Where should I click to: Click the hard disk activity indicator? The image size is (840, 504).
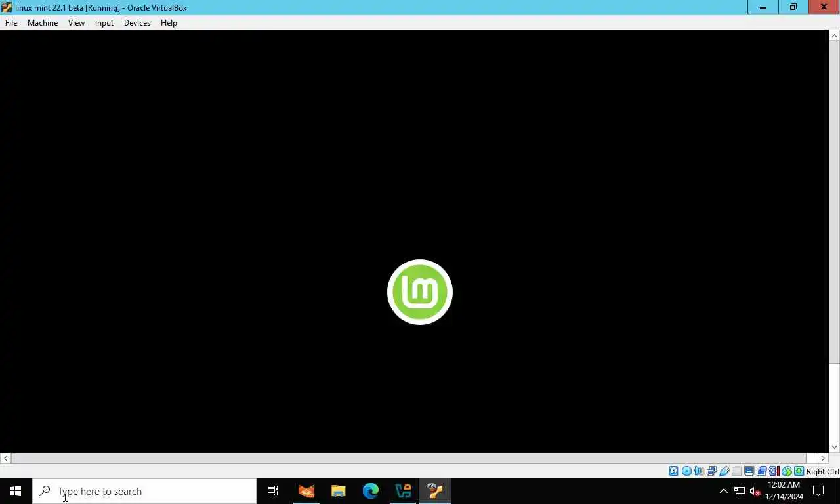tap(674, 471)
